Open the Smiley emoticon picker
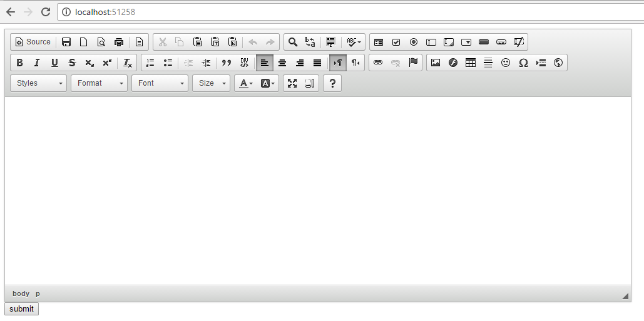 click(x=506, y=63)
